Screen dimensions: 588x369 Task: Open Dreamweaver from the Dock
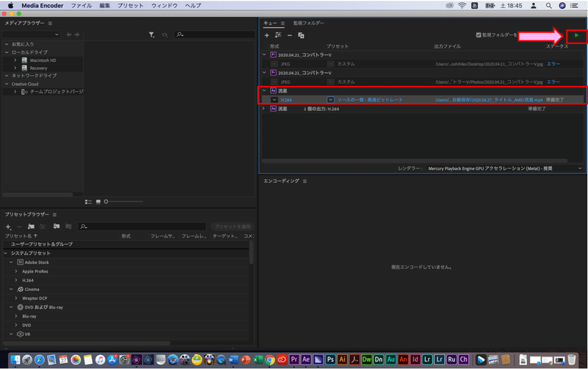[366, 359]
